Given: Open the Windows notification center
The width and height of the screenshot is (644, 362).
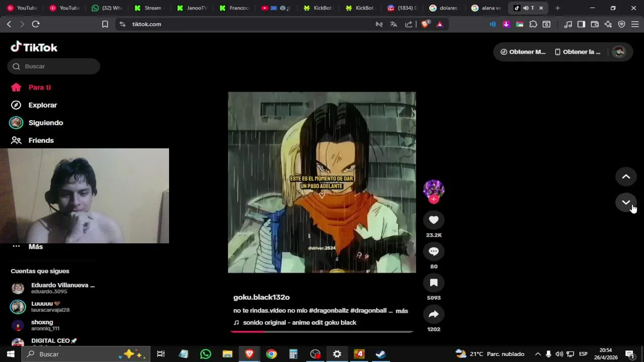Looking at the screenshot, I should pyautogui.click(x=629, y=354).
